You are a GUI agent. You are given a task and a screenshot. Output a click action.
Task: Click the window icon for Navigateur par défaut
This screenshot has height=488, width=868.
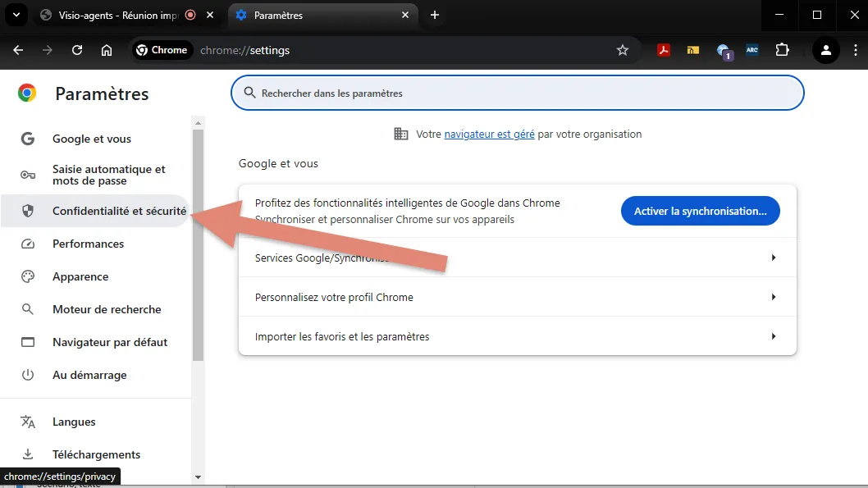pyautogui.click(x=28, y=342)
